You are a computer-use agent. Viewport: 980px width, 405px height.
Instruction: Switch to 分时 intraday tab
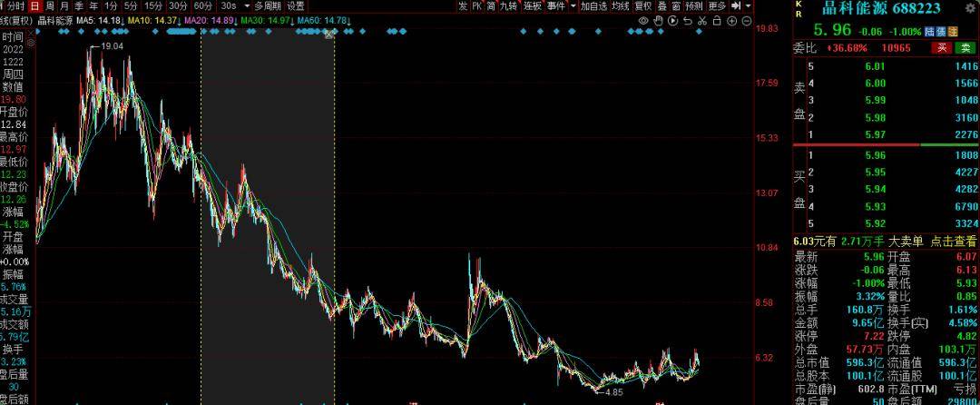(15, 6)
